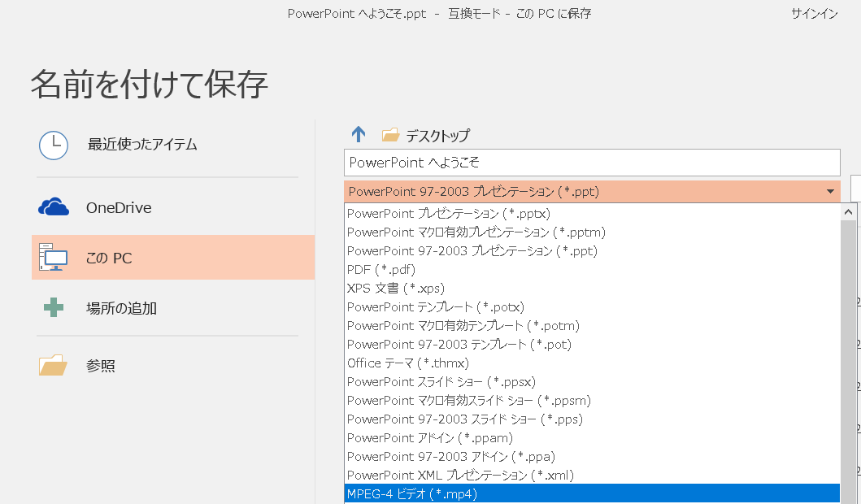Click scroll-up arrow of format list

[x=848, y=212]
